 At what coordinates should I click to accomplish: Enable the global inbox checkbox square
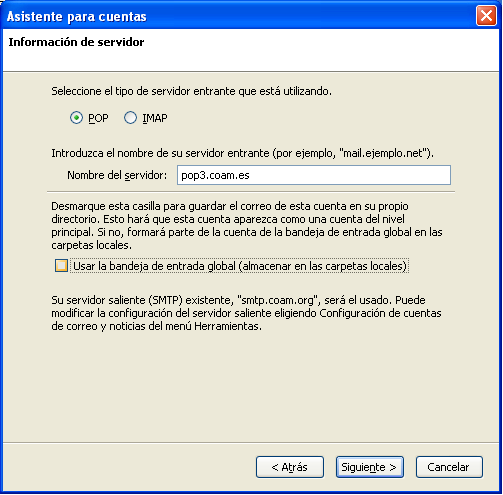click(61, 266)
